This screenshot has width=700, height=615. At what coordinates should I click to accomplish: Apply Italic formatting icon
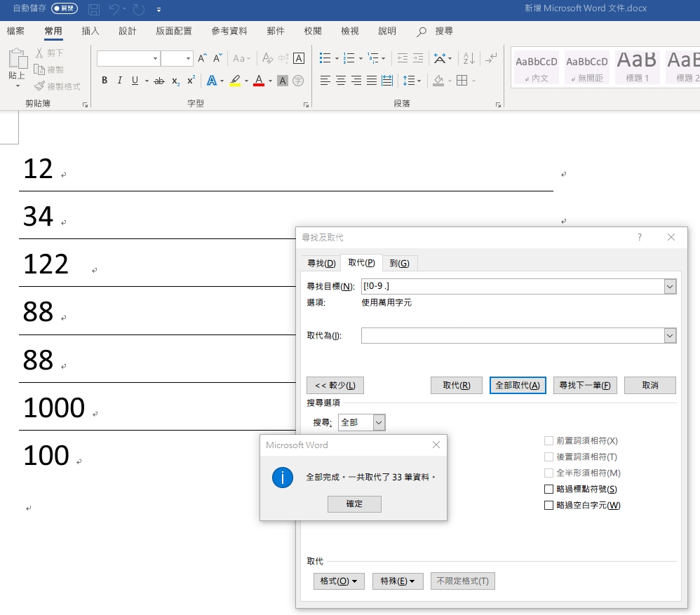click(119, 81)
